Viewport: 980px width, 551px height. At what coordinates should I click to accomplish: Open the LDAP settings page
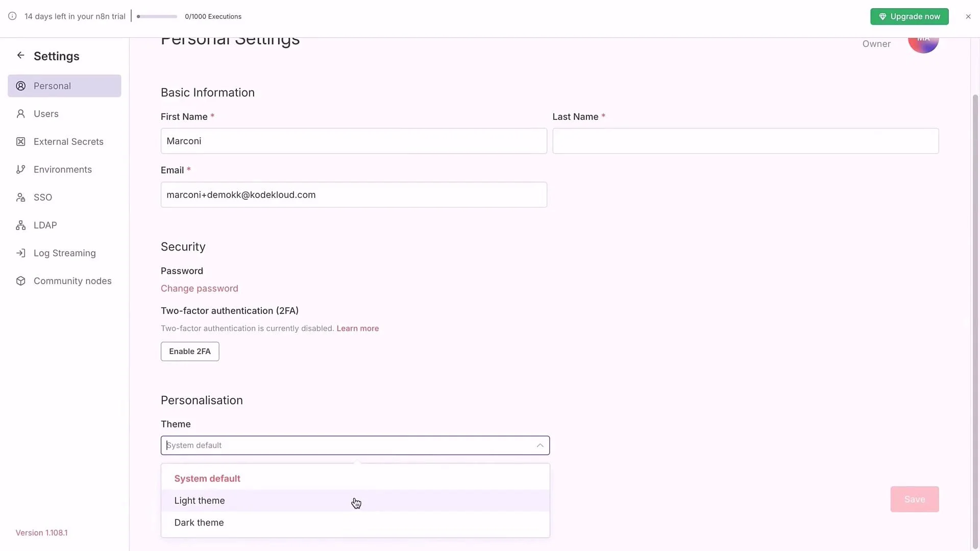click(64, 225)
